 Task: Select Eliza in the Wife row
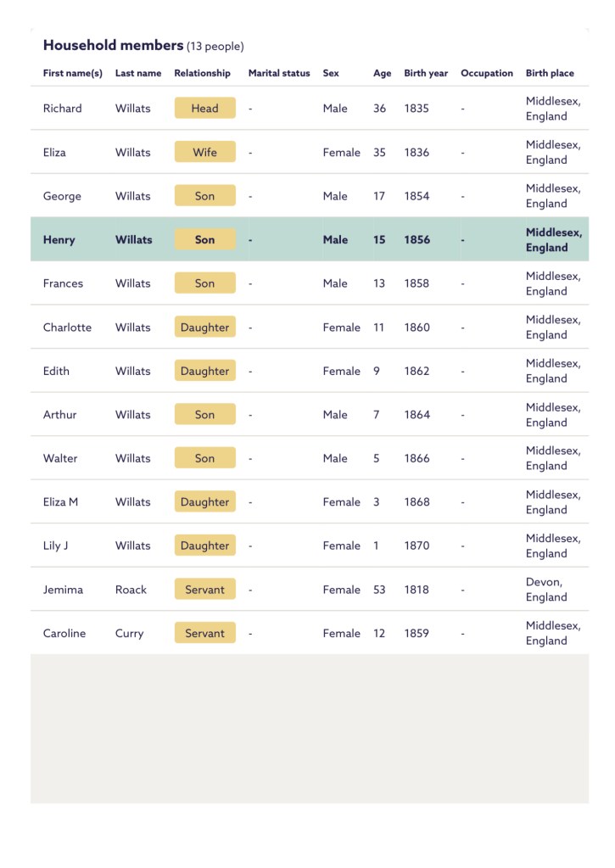54,153
